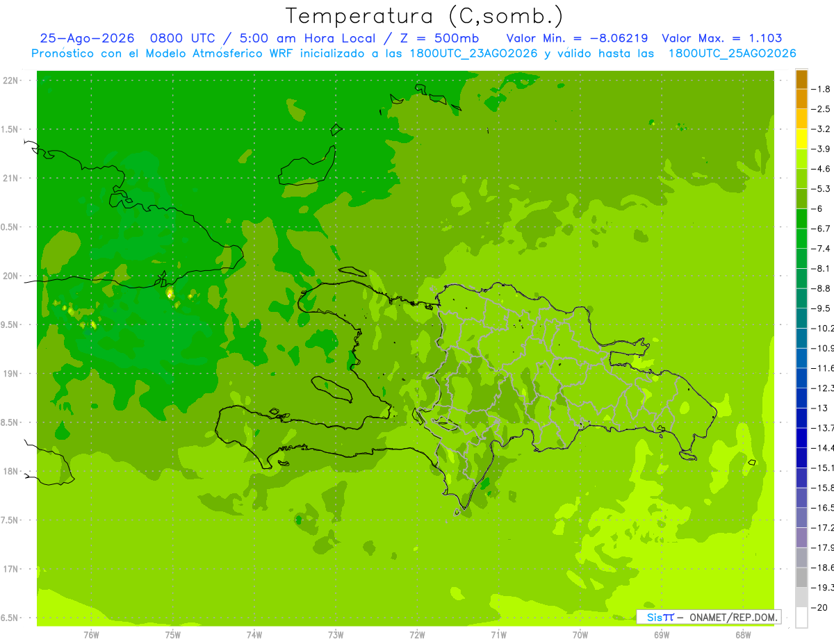Pick the green swatch between -6 and -6.7
The height and width of the screenshot is (644, 834).
pos(801,219)
